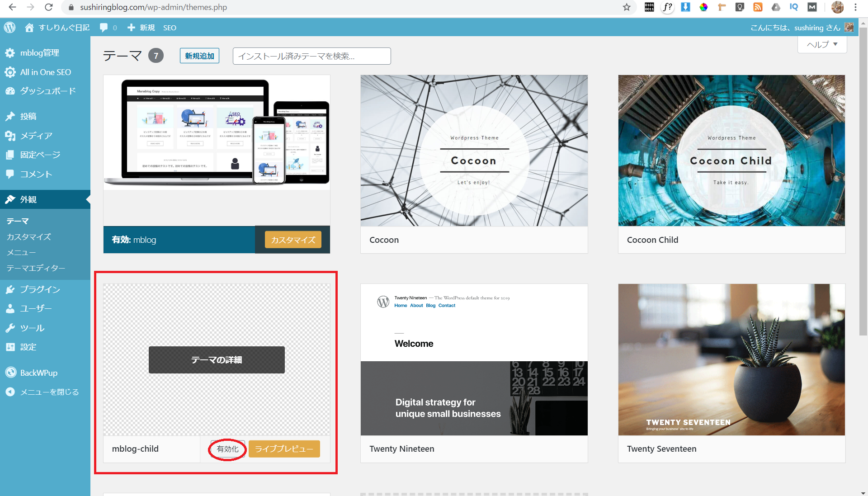Viewport: 868px width, 496px height.
Task: Click the Cocoon theme name label
Action: pos(384,240)
